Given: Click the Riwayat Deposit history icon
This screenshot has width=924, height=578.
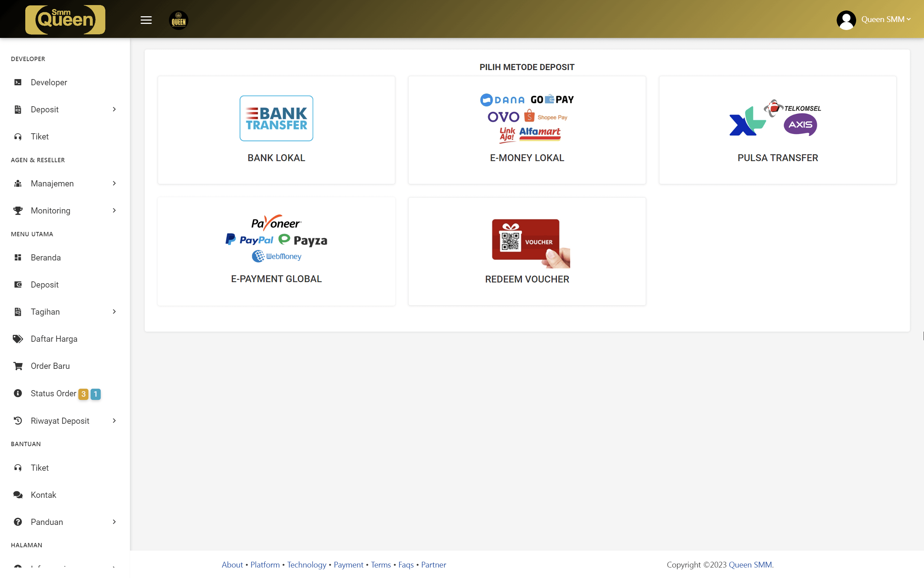Looking at the screenshot, I should (x=18, y=421).
